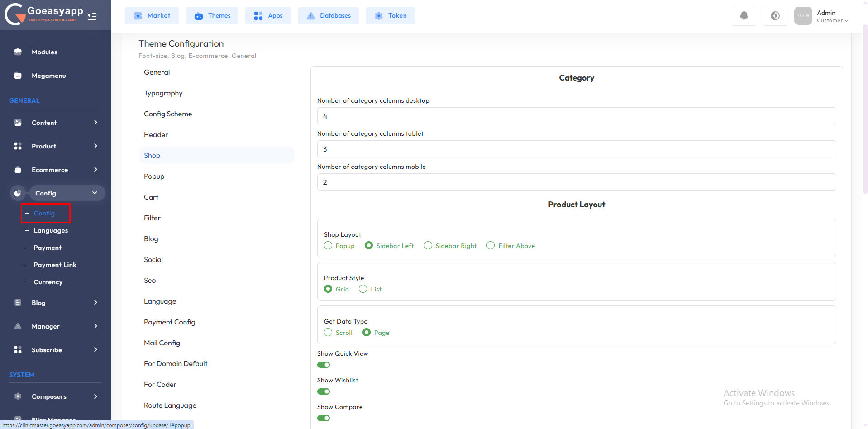
Task: Open the Themes button in top bar
Action: (x=212, y=16)
